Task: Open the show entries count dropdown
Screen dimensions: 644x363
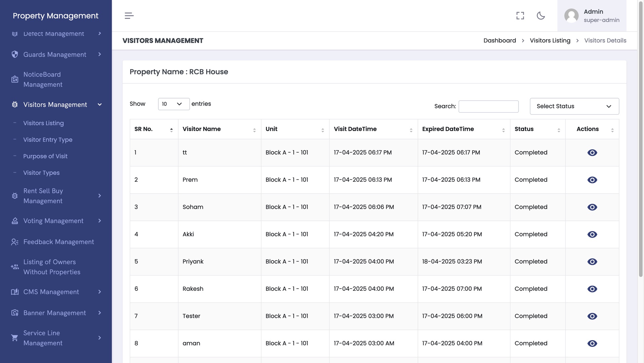Action: [174, 104]
